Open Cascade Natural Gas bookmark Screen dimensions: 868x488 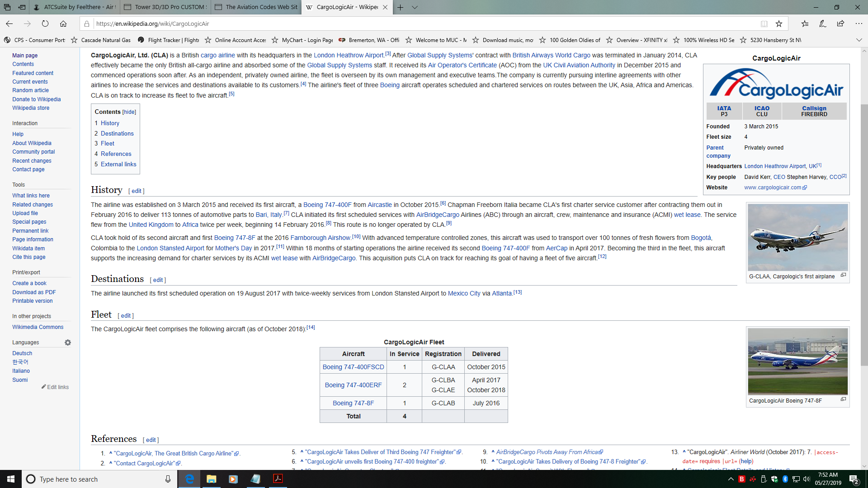(x=100, y=40)
